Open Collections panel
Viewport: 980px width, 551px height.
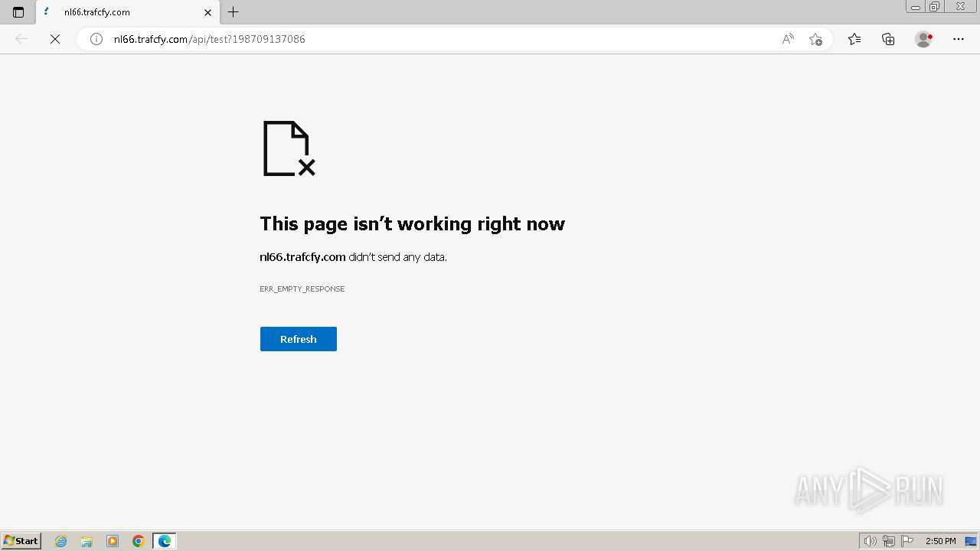coord(888,39)
